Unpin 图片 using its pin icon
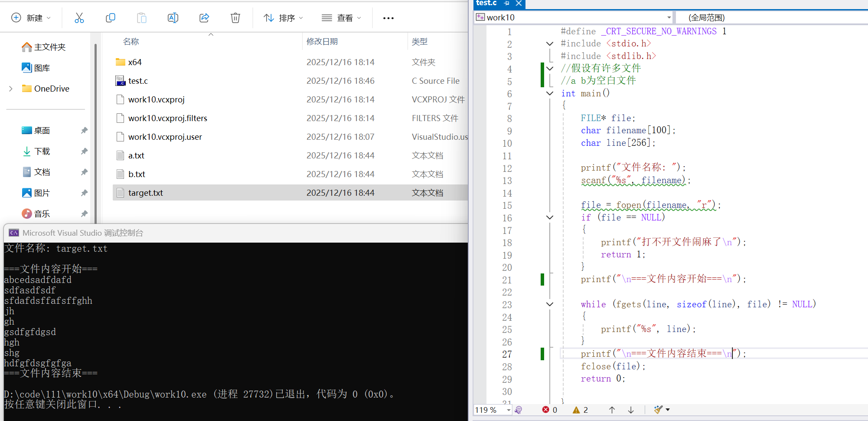 pyautogui.click(x=84, y=193)
